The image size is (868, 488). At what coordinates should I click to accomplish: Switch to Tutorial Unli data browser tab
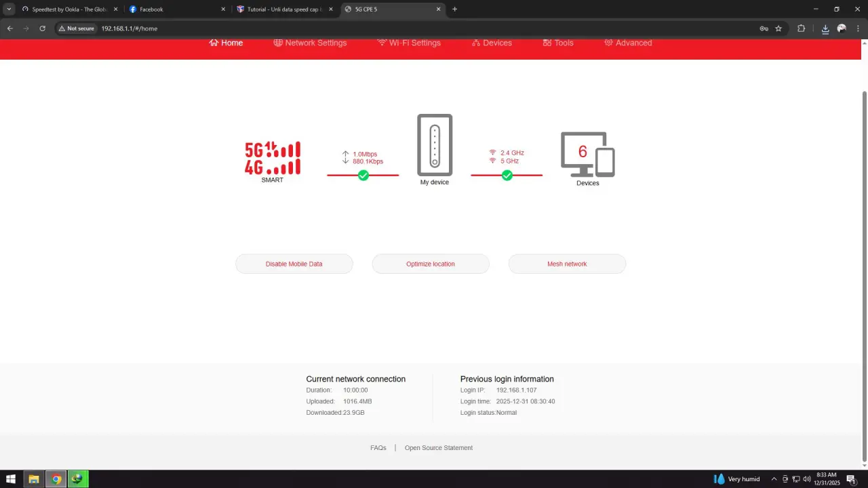pos(285,9)
